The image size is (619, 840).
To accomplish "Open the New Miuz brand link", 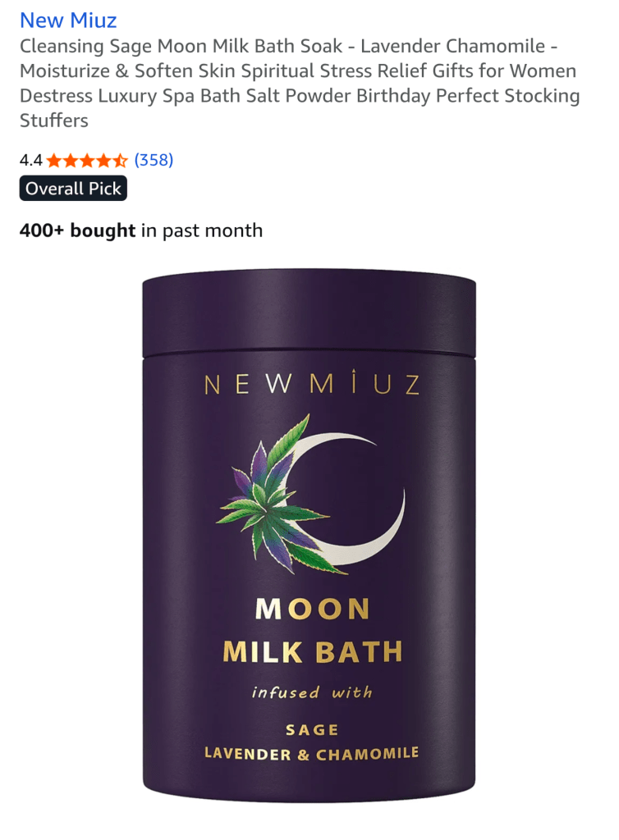I will (68, 21).
